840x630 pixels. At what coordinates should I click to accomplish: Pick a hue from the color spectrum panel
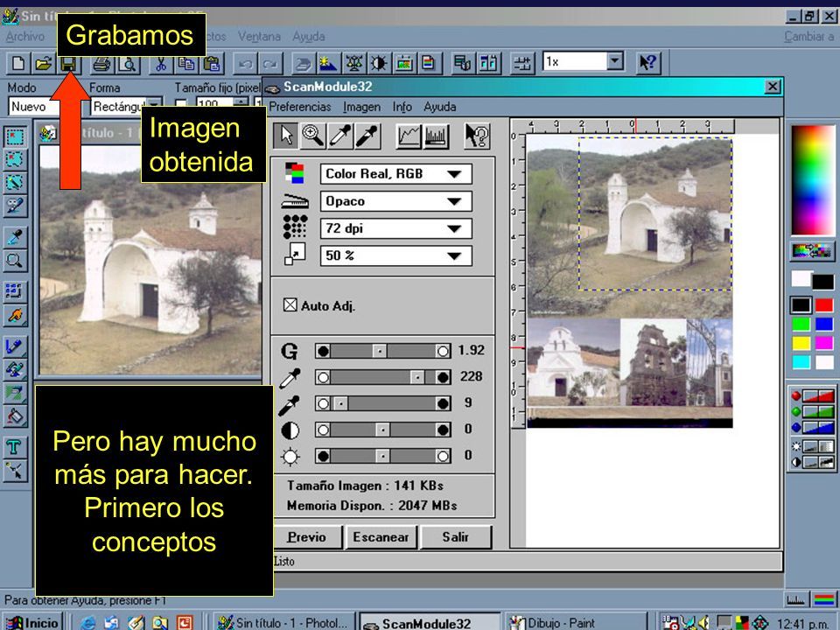click(813, 180)
